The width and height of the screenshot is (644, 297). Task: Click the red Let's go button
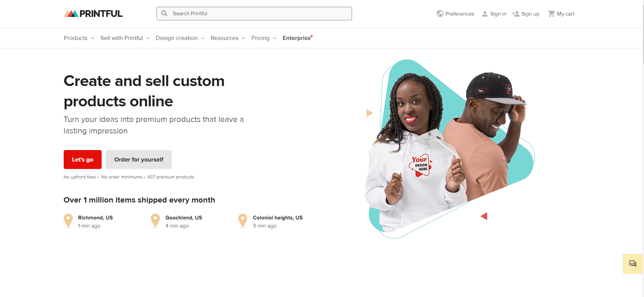83,160
